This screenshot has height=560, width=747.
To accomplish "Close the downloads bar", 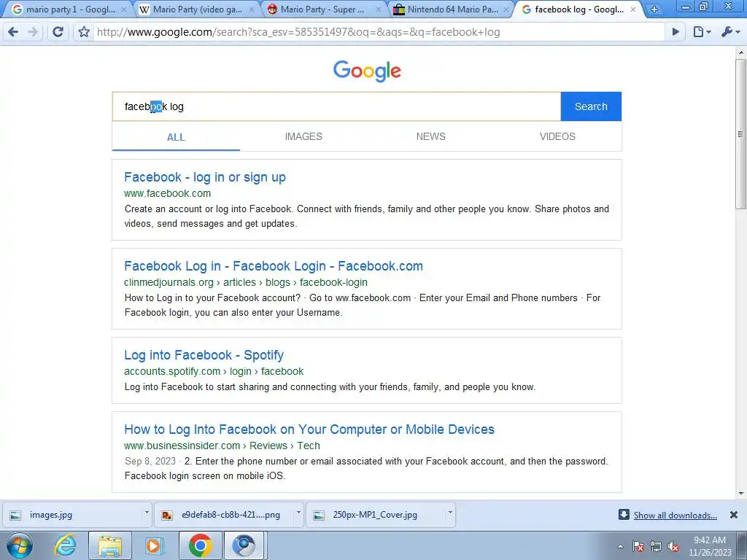I will (x=734, y=515).
